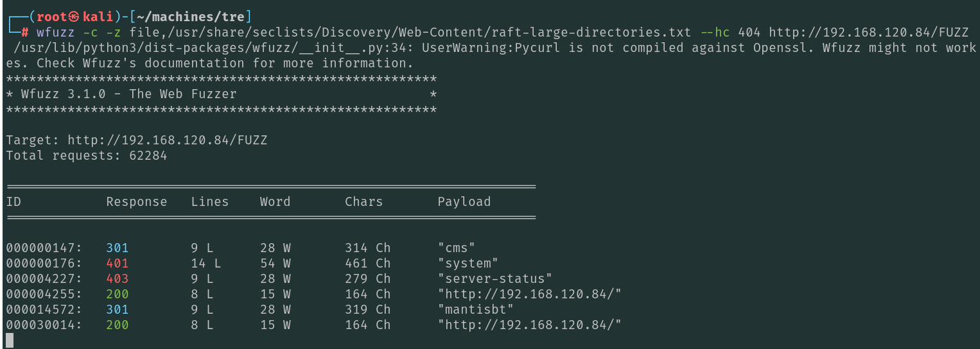This screenshot has height=349, width=980.
Task: Click the "Total requests: 62284" line
Action: point(87,156)
